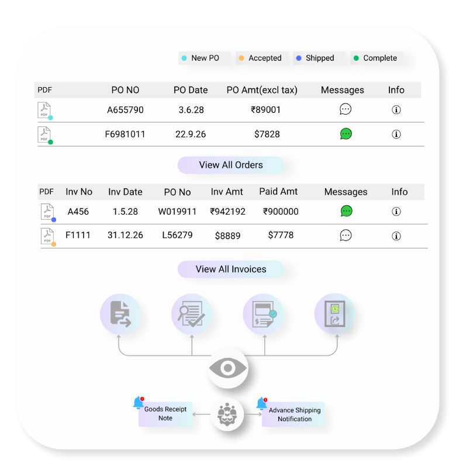Click the document review magnifier checkmark icon
The height and width of the screenshot is (476, 456).
tap(192, 314)
